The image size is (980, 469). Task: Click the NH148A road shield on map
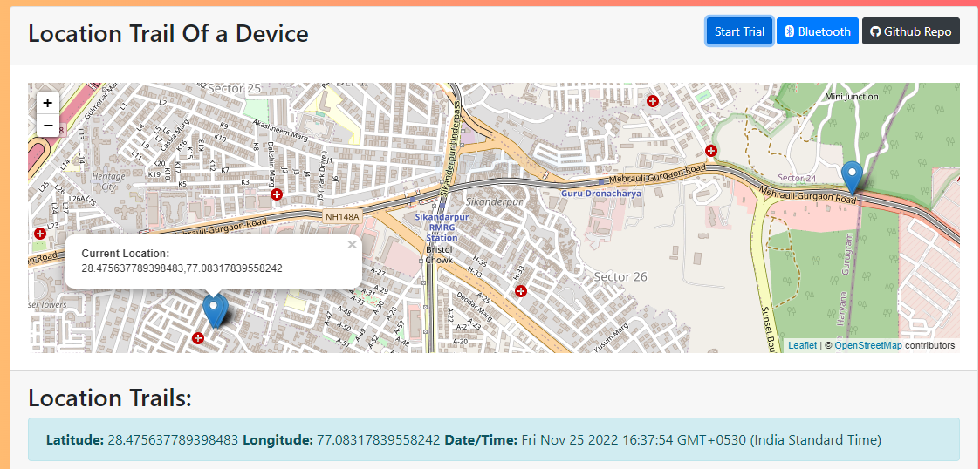[339, 215]
